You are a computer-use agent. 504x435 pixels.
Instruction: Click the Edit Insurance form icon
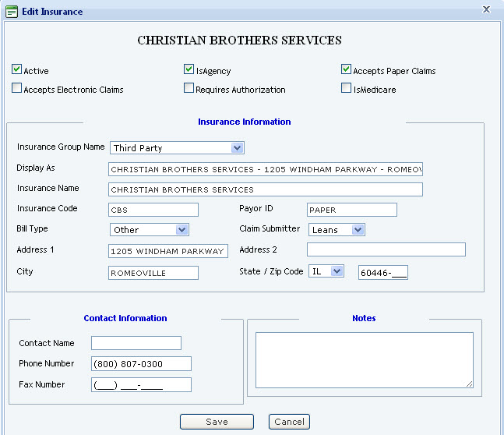click(x=12, y=12)
